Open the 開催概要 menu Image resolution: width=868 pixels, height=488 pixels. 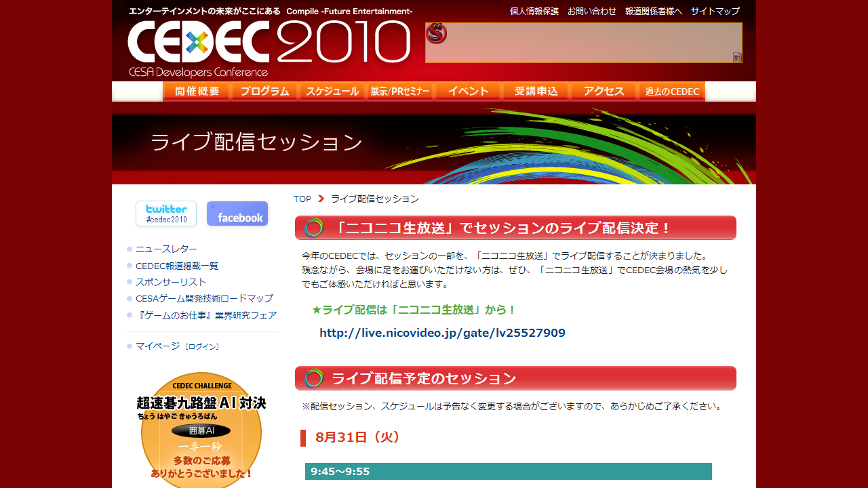point(197,91)
